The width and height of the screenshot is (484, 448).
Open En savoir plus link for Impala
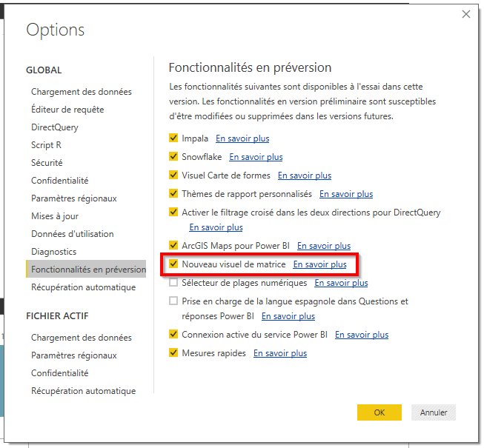click(242, 138)
